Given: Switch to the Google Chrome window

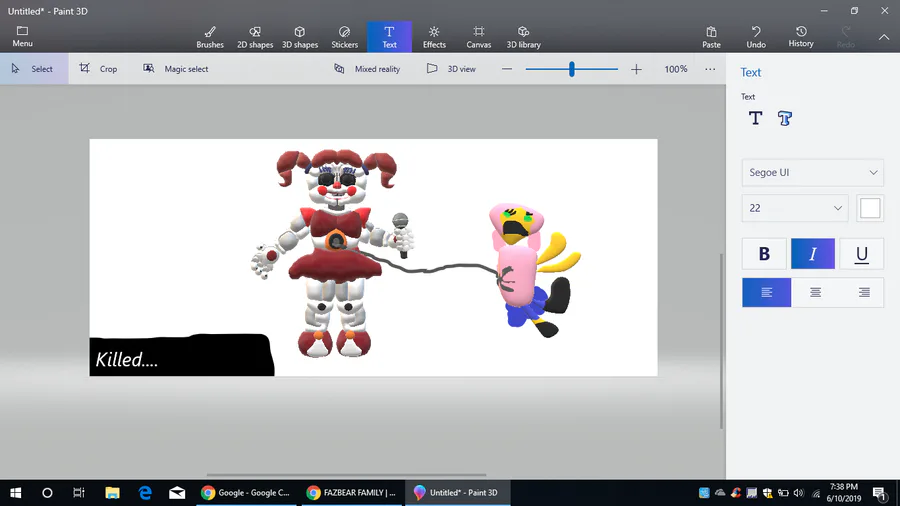Looking at the screenshot, I should (247, 493).
